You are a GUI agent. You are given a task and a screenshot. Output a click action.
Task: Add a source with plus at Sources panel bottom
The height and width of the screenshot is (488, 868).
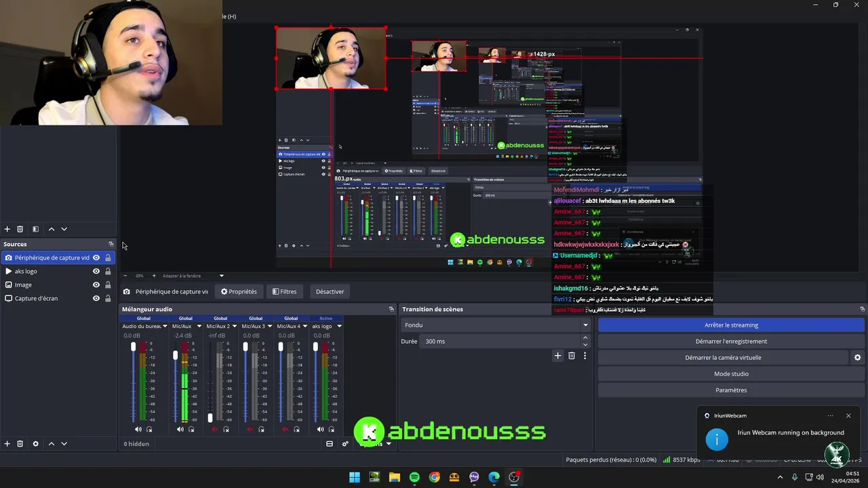click(x=7, y=444)
